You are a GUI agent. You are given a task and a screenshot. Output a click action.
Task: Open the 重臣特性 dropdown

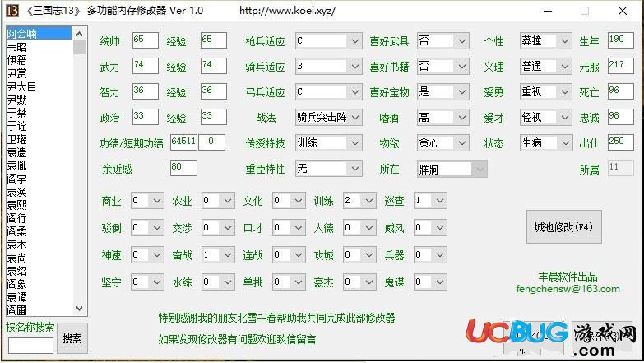[328, 168]
